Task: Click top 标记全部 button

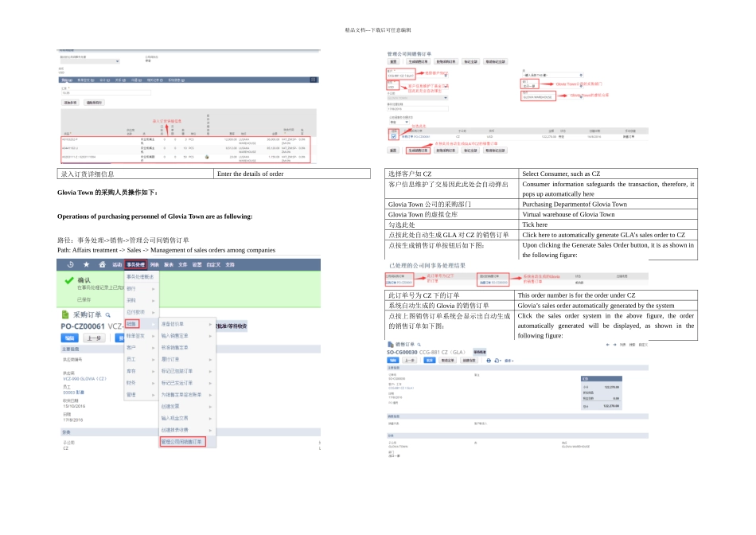Action: 470,62
